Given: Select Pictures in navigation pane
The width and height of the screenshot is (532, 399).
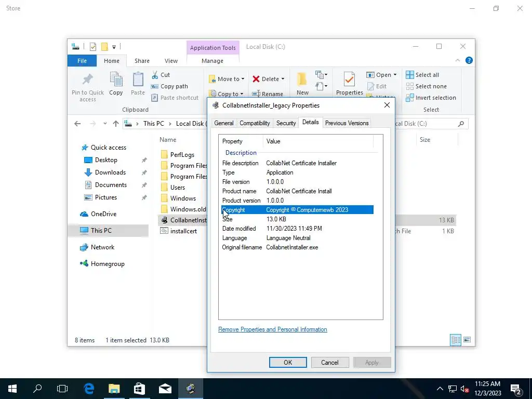Looking at the screenshot, I should tap(105, 197).
